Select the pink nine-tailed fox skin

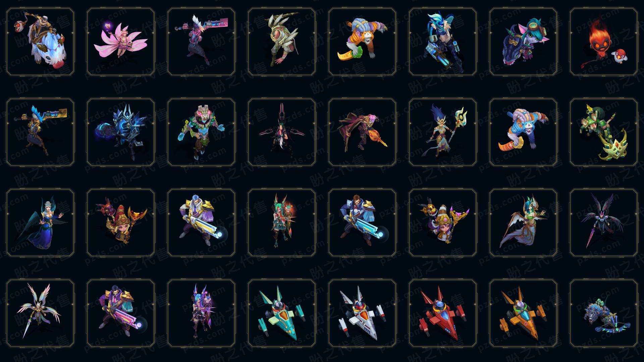[121, 42]
